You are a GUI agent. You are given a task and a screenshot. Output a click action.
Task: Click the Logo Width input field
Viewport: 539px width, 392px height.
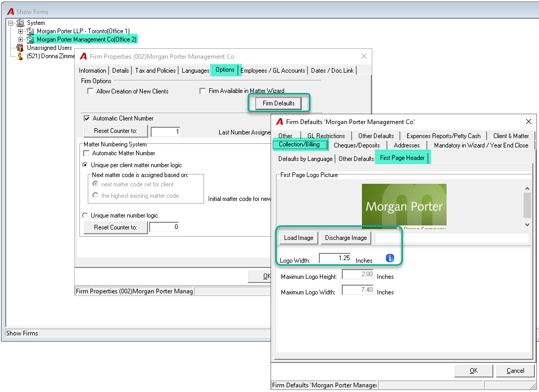click(335, 258)
